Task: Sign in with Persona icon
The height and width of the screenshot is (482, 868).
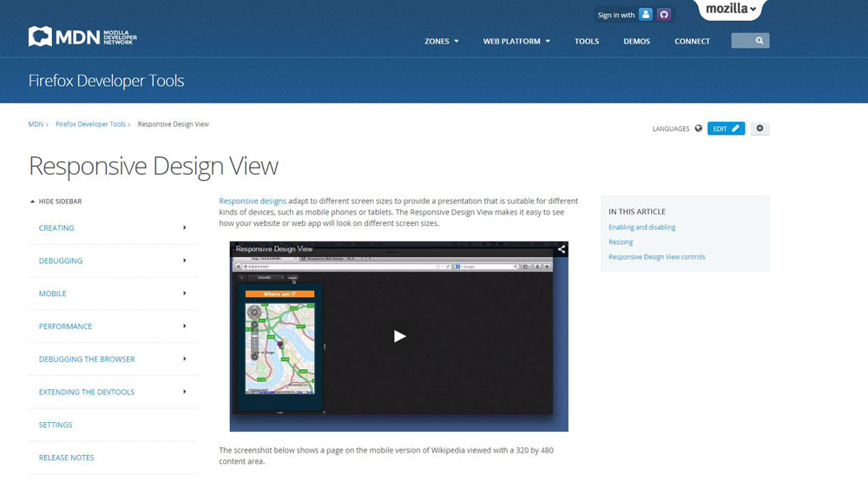Action: pyautogui.click(x=646, y=15)
